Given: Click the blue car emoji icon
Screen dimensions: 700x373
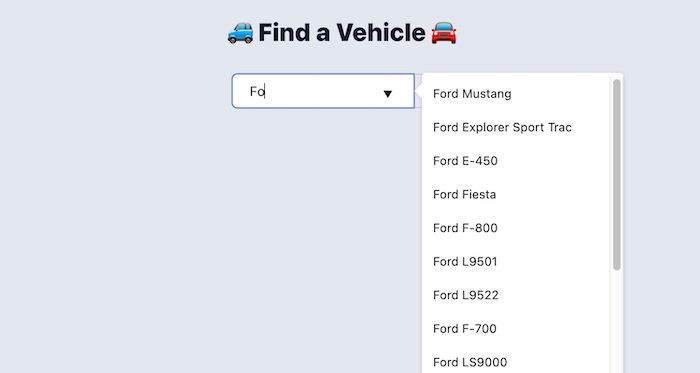Looking at the screenshot, I should tap(240, 33).
